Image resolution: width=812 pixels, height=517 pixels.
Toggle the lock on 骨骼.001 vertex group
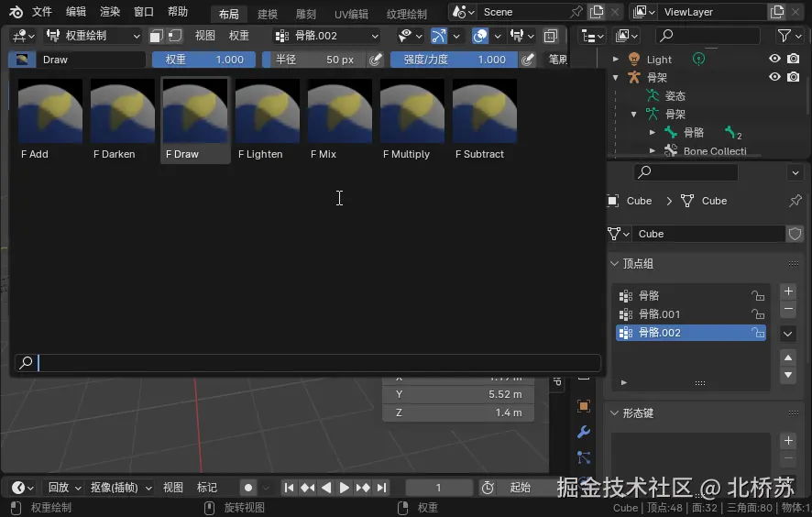[x=757, y=314]
